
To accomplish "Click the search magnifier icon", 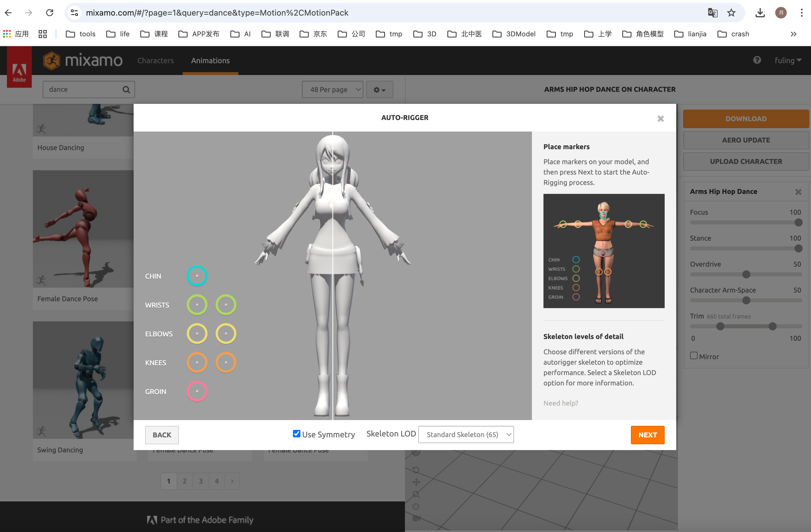I will (x=126, y=89).
